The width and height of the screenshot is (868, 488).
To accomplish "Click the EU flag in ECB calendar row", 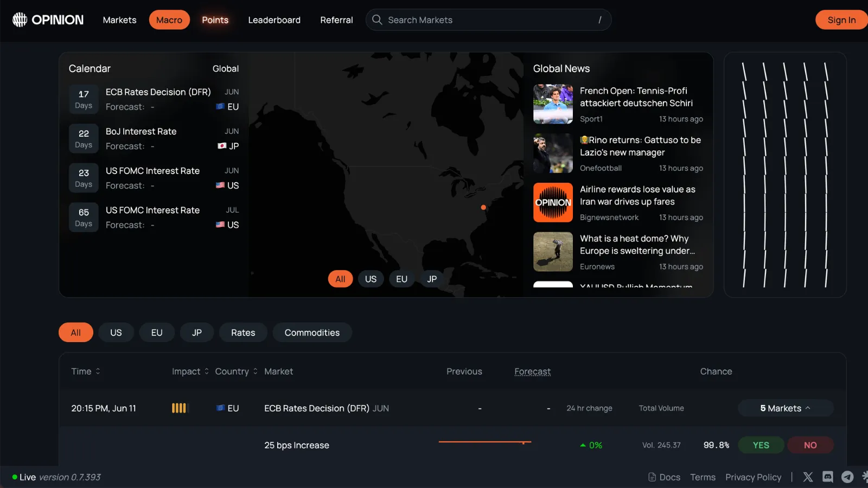I will click(x=220, y=106).
